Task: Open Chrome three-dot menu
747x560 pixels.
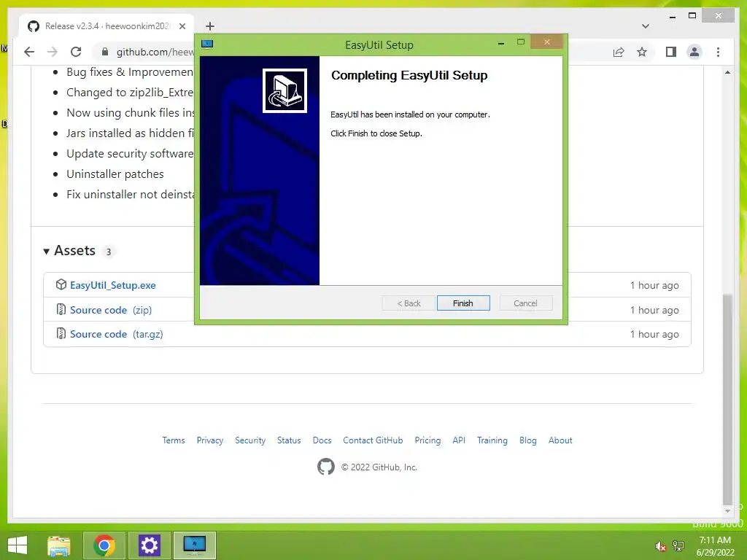Action: [718, 52]
